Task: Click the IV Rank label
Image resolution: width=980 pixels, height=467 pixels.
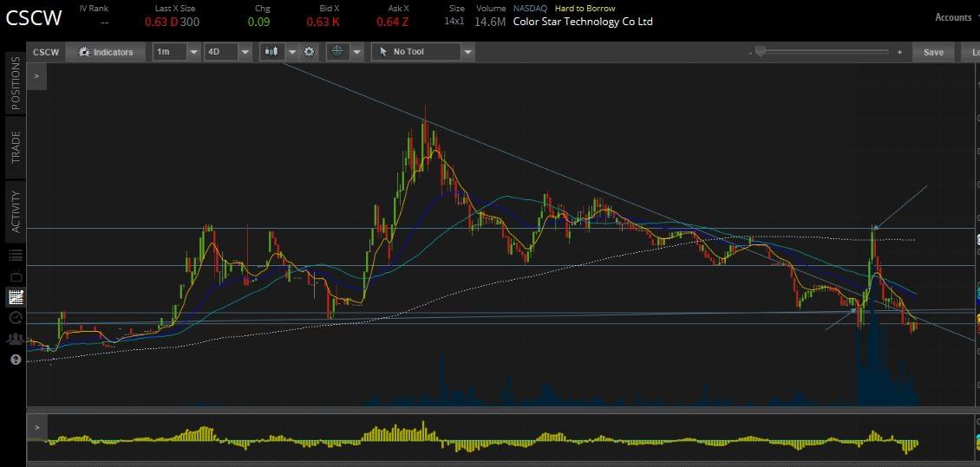Action: pyautogui.click(x=94, y=8)
